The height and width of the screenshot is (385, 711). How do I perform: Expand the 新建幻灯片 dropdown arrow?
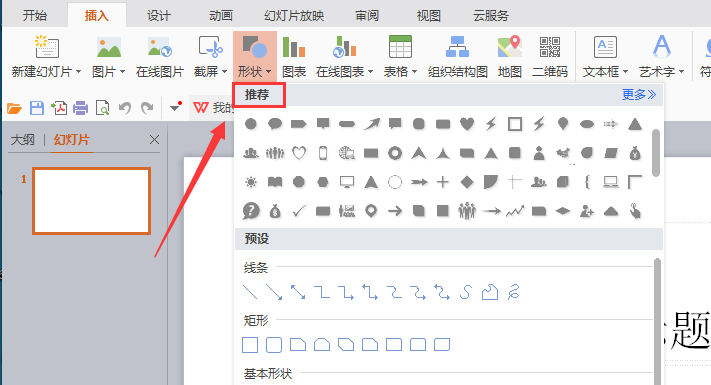point(78,72)
